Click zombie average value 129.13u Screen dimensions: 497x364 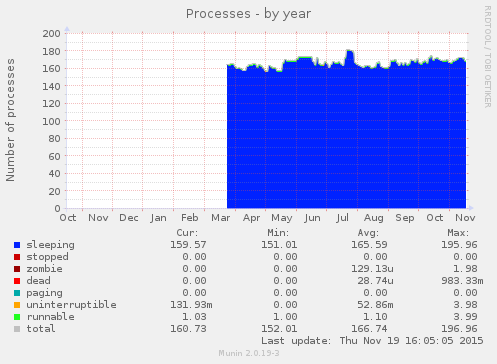point(372,269)
